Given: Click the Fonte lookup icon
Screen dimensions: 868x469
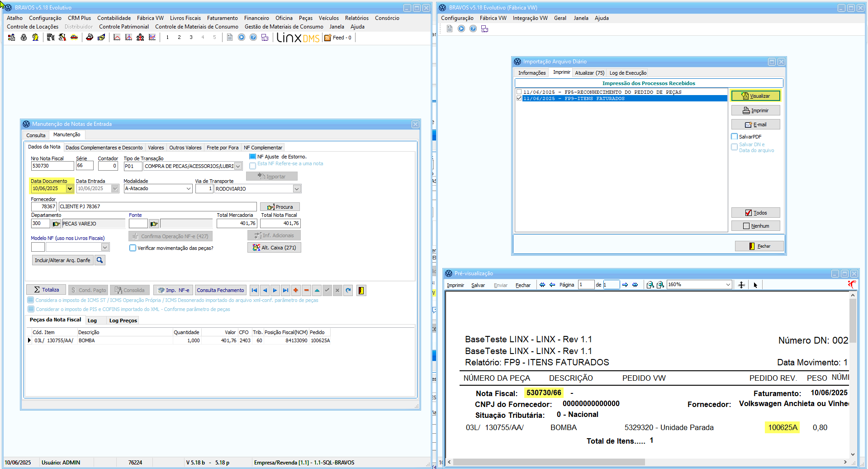Looking at the screenshot, I should click(154, 224).
